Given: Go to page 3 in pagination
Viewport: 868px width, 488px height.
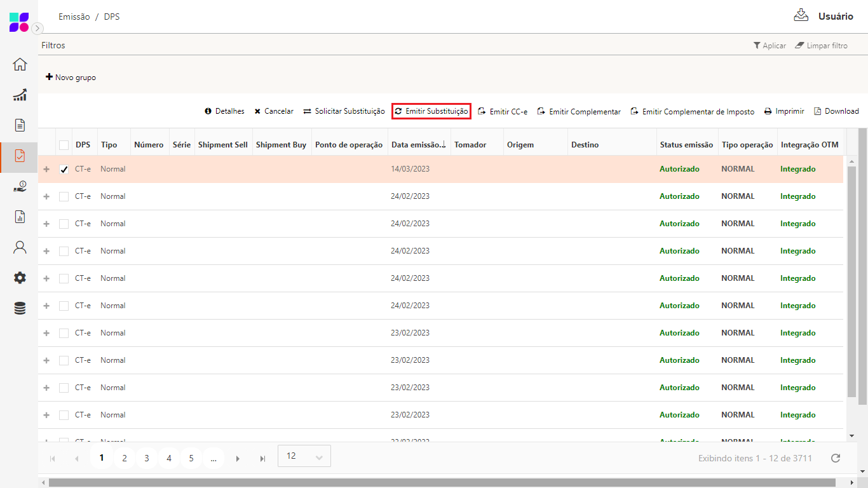Looking at the screenshot, I should [147, 458].
